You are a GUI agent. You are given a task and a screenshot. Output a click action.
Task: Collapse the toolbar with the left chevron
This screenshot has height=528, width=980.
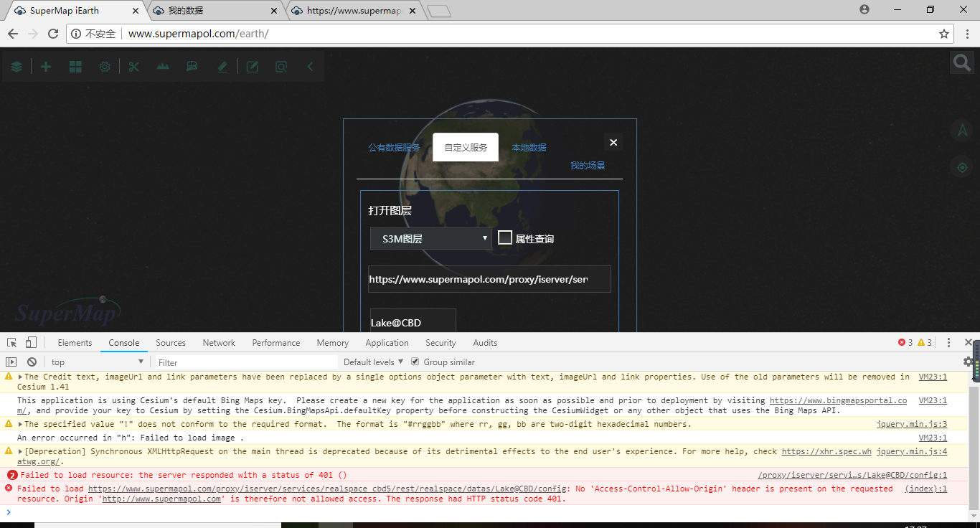310,67
